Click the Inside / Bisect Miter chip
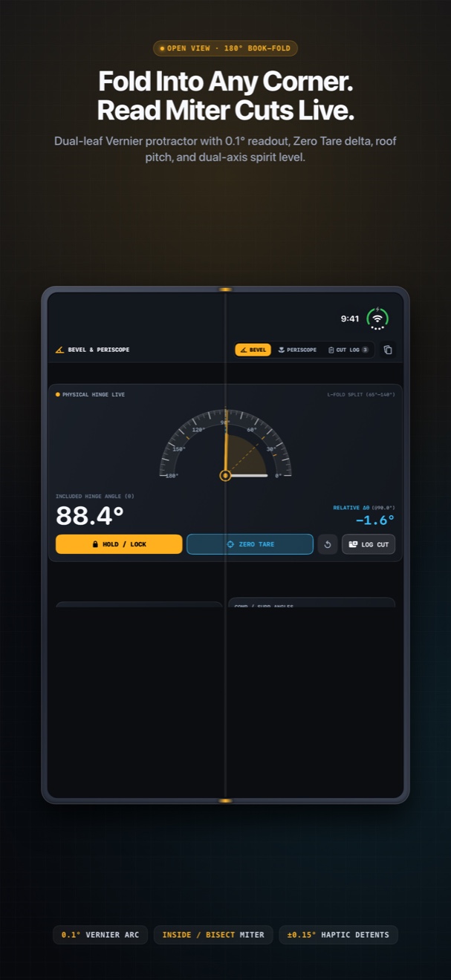Viewport: 451px width, 980px height. click(x=213, y=935)
